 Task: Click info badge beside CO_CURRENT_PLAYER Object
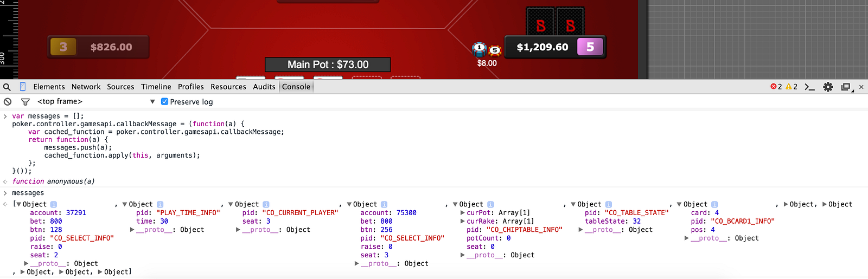(x=266, y=204)
